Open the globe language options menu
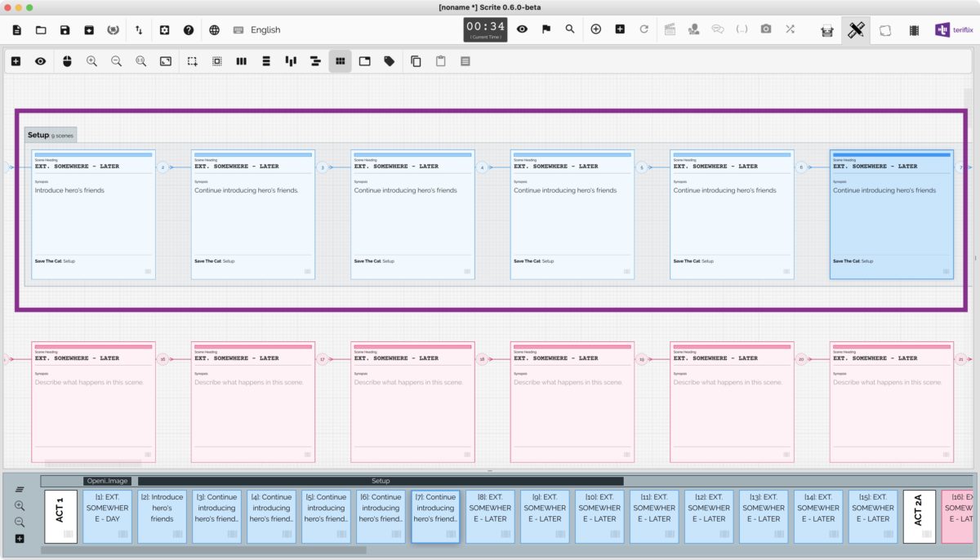This screenshot has width=980, height=560. pos(214,30)
